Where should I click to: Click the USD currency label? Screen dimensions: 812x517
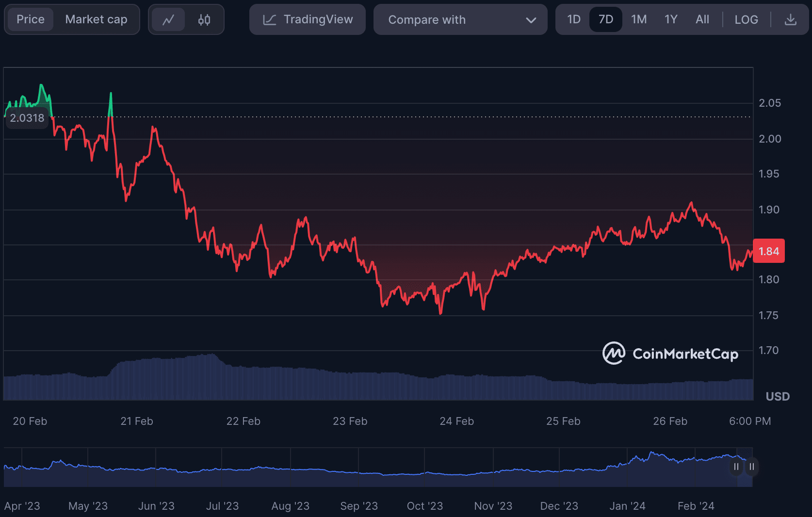point(778,397)
